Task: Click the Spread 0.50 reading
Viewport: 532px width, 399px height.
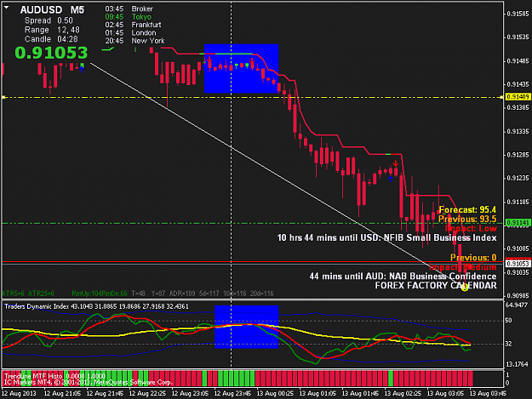Action: coord(49,20)
